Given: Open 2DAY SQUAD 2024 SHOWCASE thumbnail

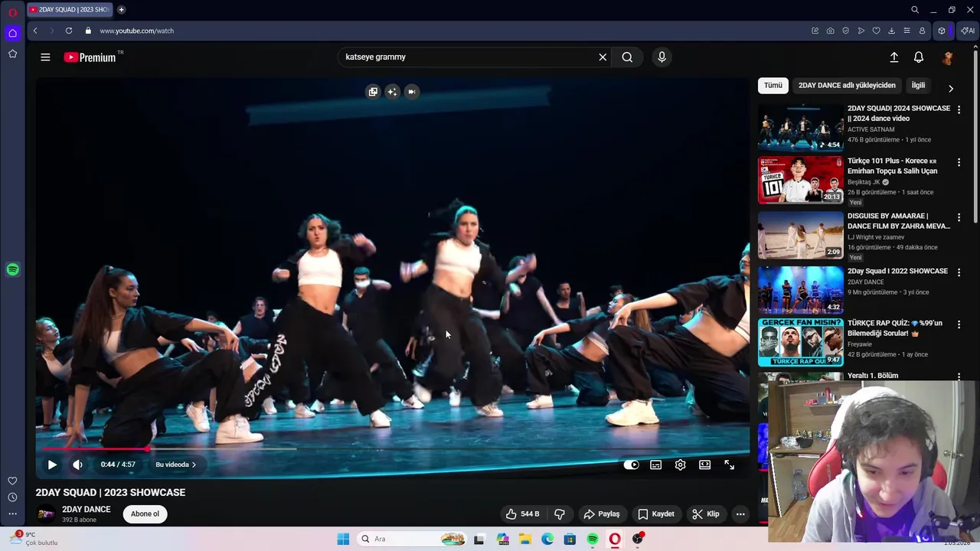Looking at the screenshot, I should pyautogui.click(x=800, y=127).
